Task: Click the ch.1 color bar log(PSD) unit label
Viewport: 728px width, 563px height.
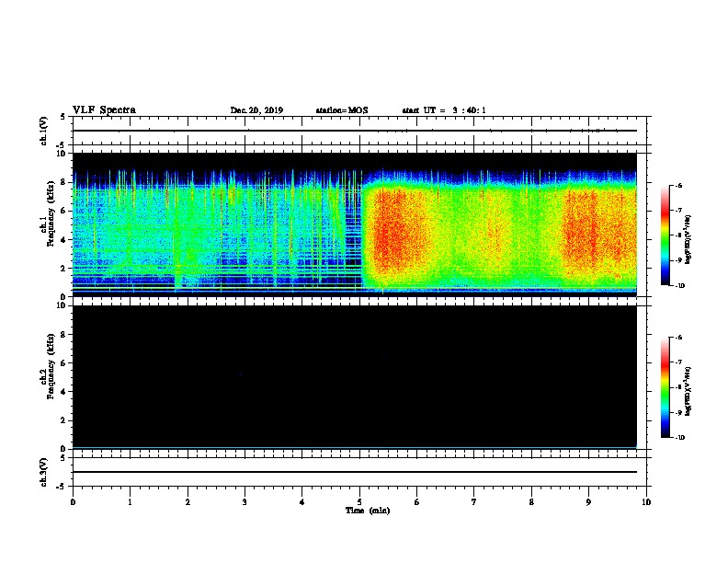Action: [x=688, y=239]
